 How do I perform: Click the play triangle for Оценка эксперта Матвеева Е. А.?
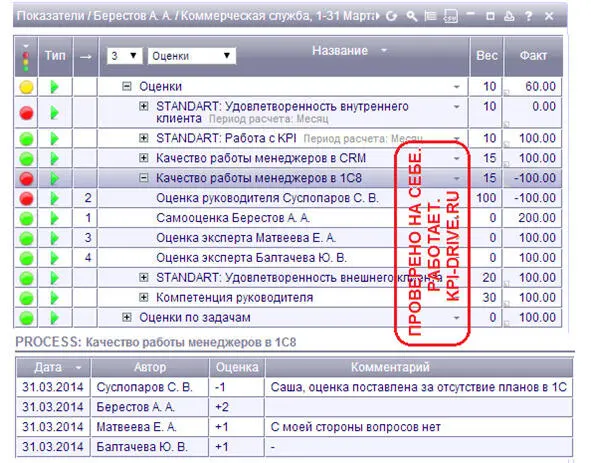[x=54, y=238]
